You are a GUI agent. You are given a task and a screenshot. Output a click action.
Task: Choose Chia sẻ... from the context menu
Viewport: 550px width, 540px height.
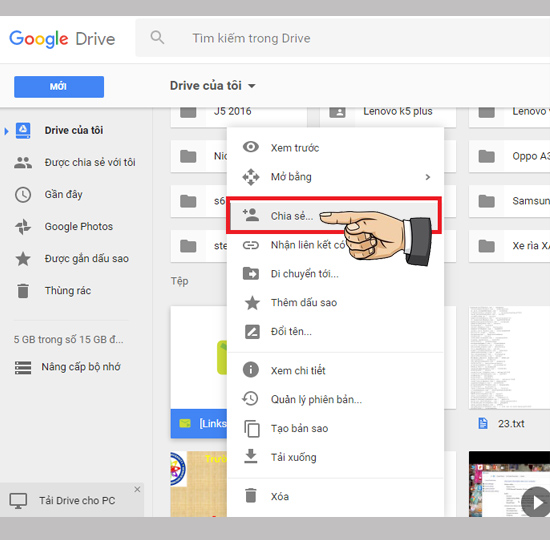point(334,215)
